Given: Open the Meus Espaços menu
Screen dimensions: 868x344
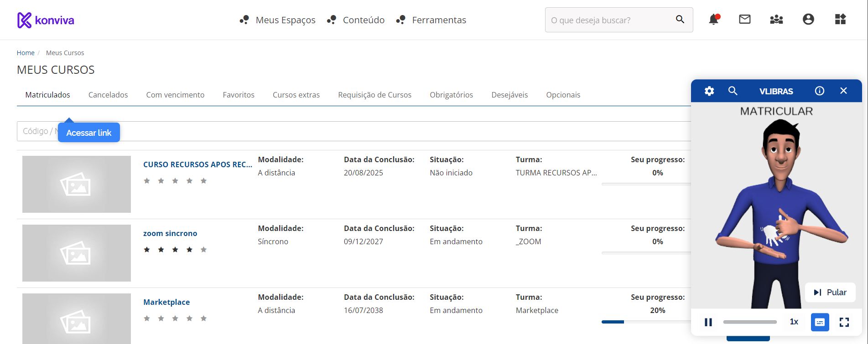Looking at the screenshot, I should pos(278,20).
